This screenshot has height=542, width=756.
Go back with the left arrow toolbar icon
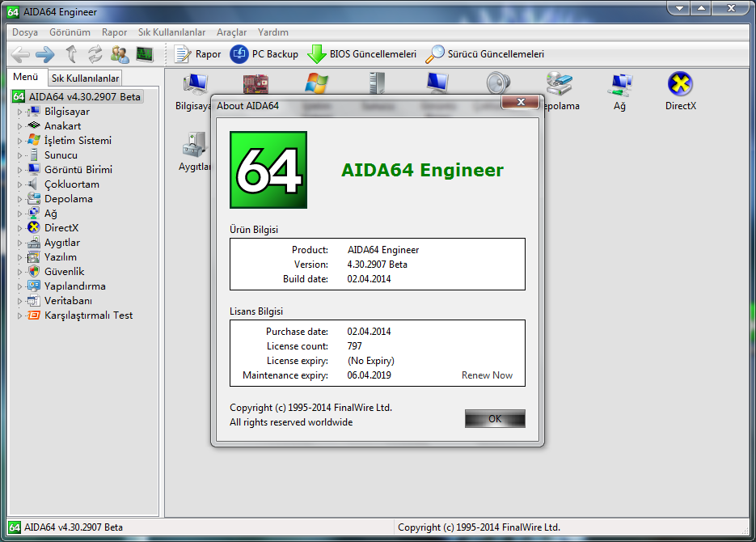click(20, 54)
